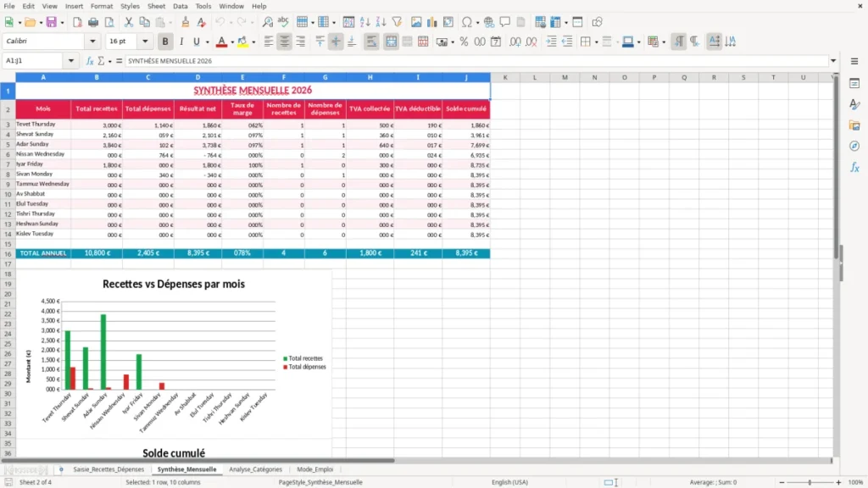Toggle print preview icon

(109, 22)
